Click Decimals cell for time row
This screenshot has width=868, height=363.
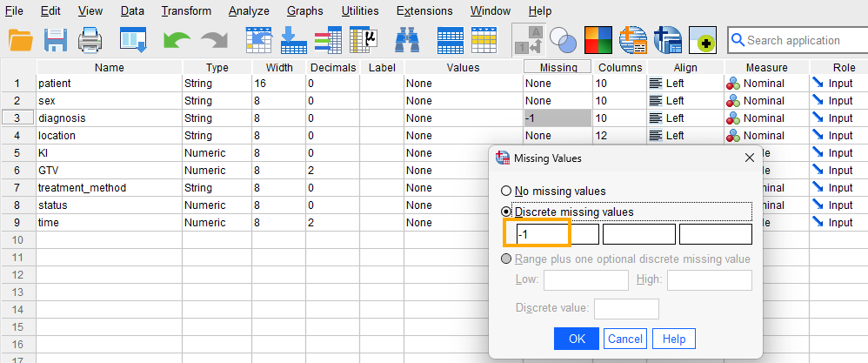pos(332,222)
